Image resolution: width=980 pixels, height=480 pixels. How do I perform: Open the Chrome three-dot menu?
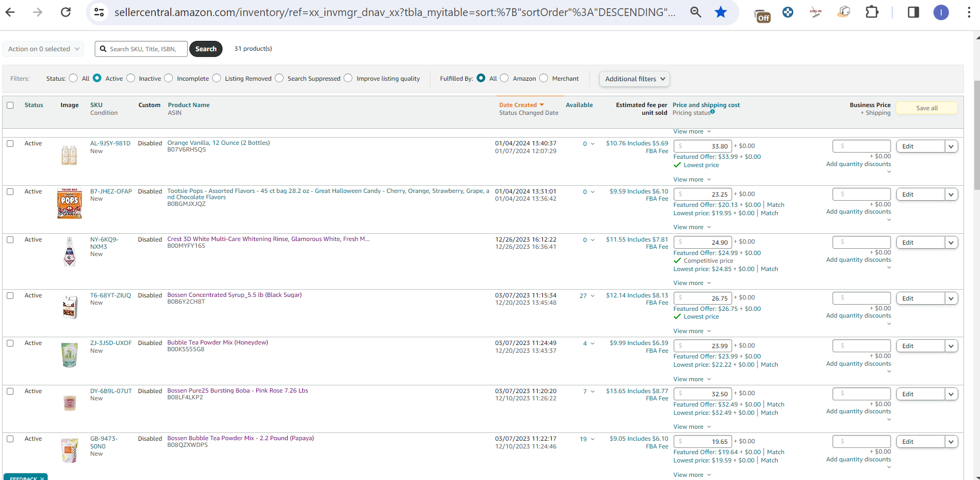(969, 12)
